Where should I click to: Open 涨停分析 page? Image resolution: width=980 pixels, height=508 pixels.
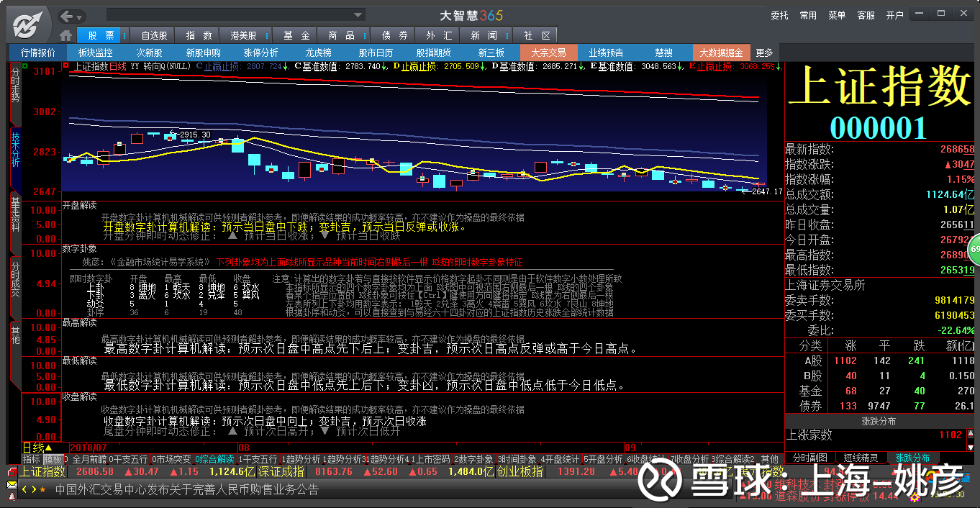(260, 53)
